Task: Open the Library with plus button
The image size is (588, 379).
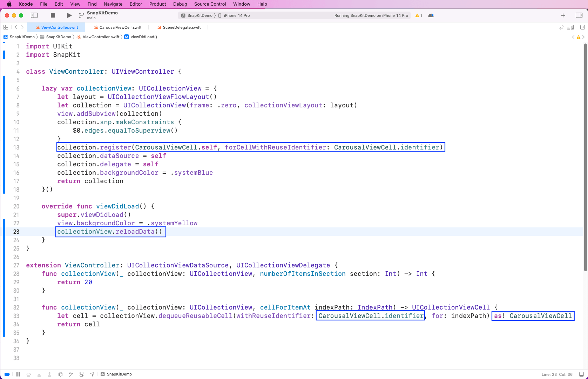Action: click(563, 15)
